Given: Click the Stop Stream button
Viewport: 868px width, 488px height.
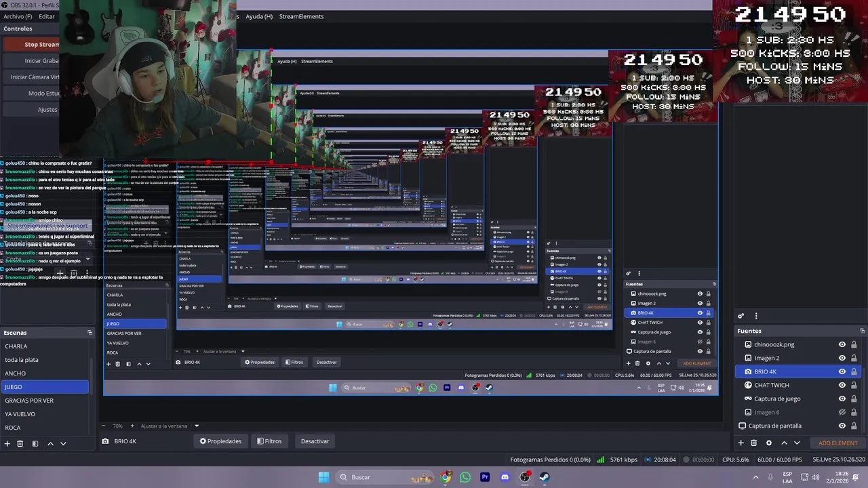Looking at the screenshot, I should tap(42, 45).
